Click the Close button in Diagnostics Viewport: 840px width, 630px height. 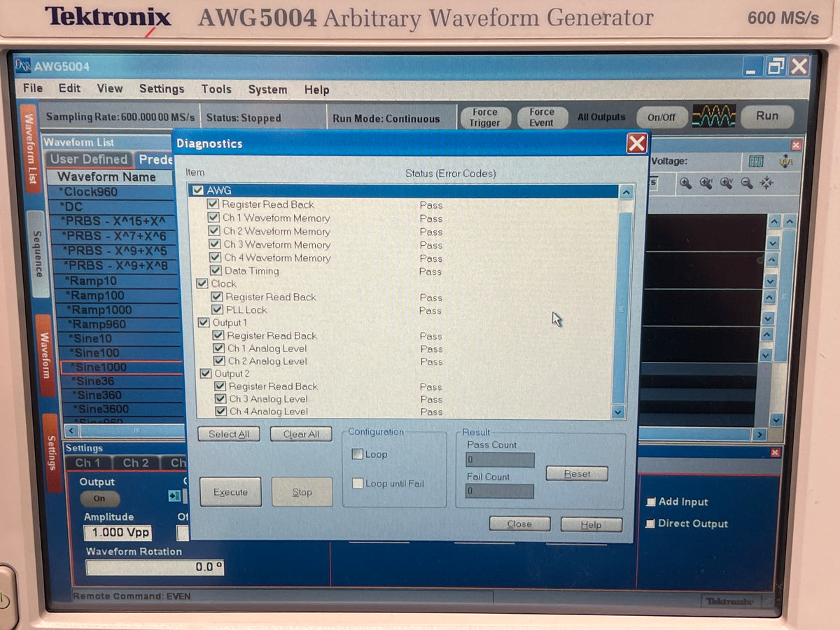pyautogui.click(x=519, y=524)
